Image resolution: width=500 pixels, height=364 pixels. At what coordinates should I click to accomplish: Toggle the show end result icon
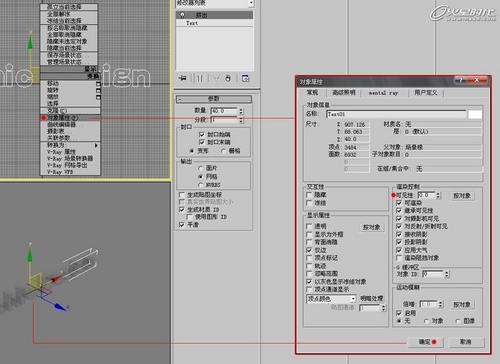[200, 78]
